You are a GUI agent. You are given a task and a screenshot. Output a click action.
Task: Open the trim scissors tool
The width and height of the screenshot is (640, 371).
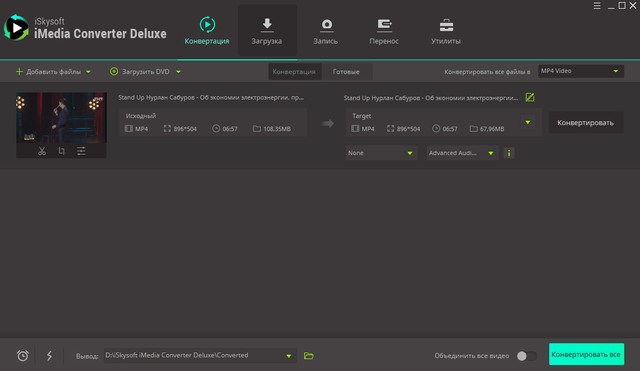tap(42, 151)
